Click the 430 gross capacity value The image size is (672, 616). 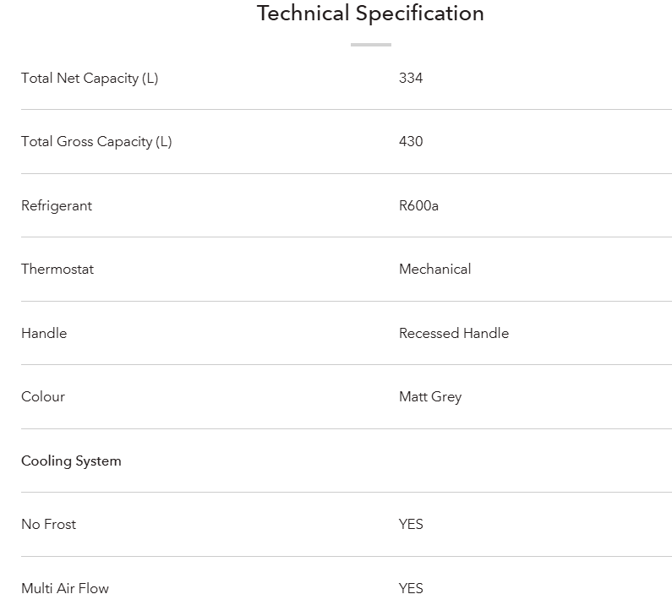(x=411, y=142)
